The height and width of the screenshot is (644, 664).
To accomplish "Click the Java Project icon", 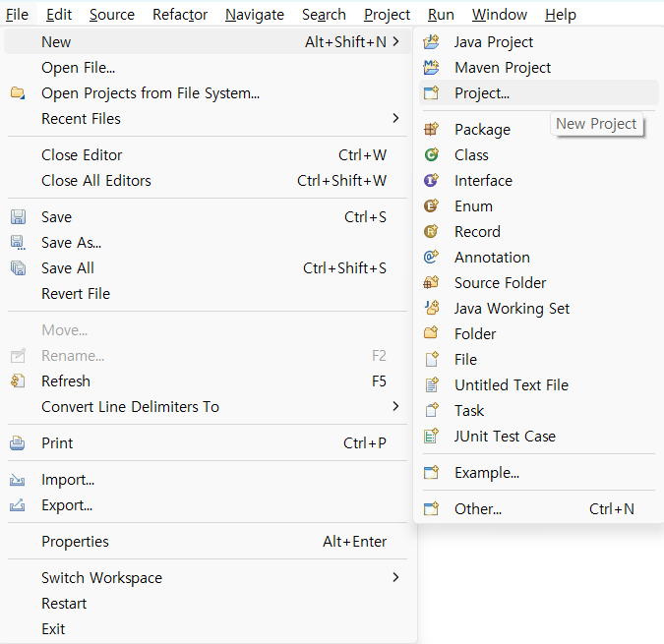I will tap(431, 42).
